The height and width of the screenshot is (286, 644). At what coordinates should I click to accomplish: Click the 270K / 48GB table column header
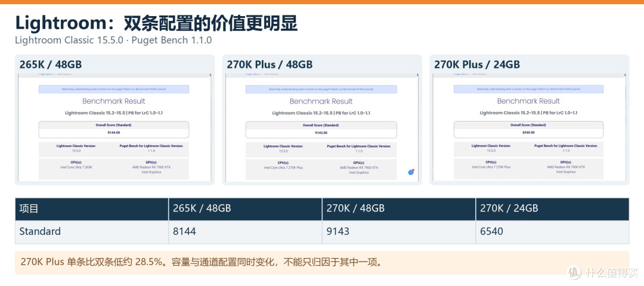point(399,209)
